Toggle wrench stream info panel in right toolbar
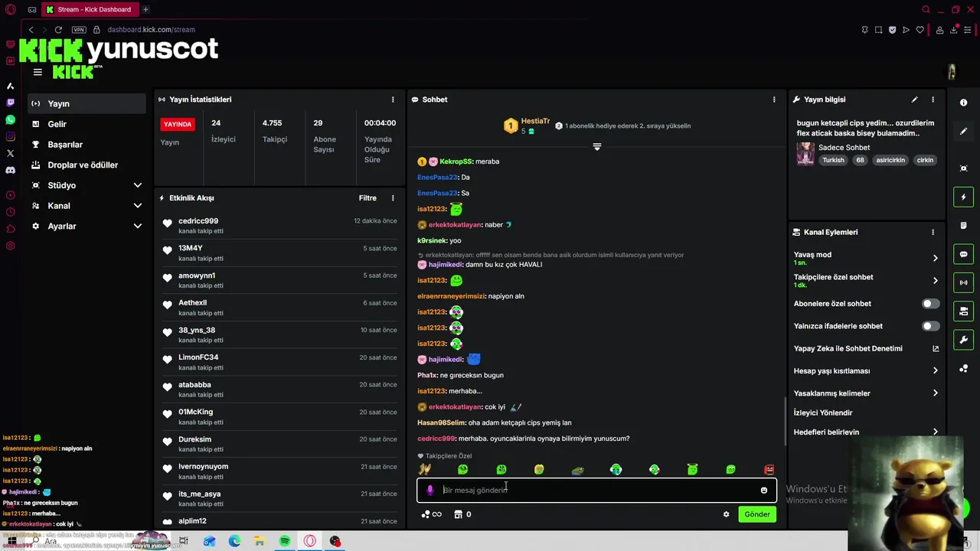Image resolution: width=980 pixels, height=551 pixels. click(x=963, y=340)
